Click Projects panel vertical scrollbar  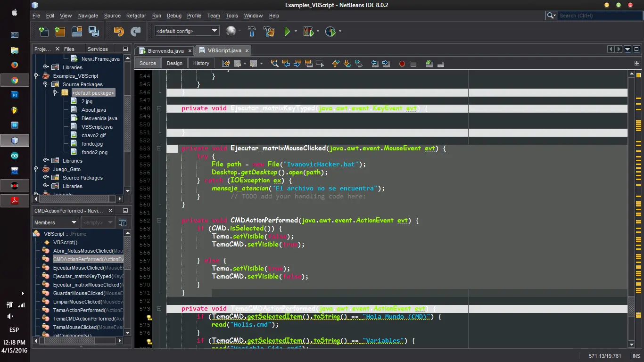coord(127,123)
